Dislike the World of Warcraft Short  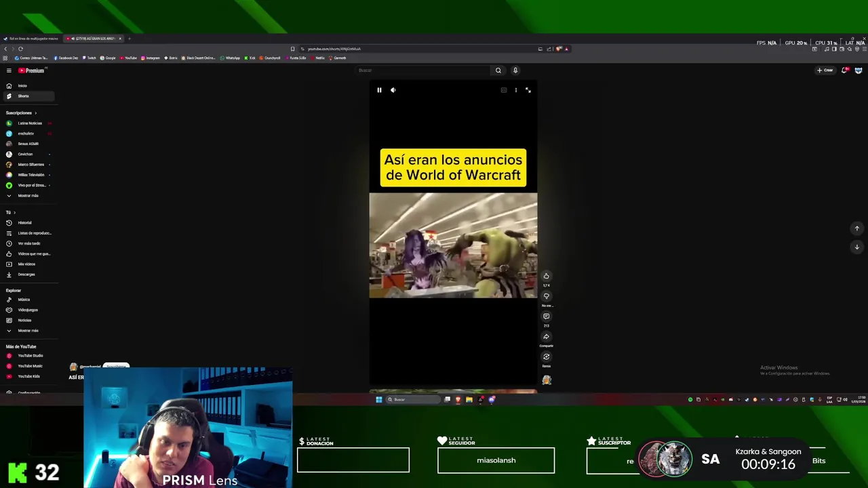[x=546, y=296]
